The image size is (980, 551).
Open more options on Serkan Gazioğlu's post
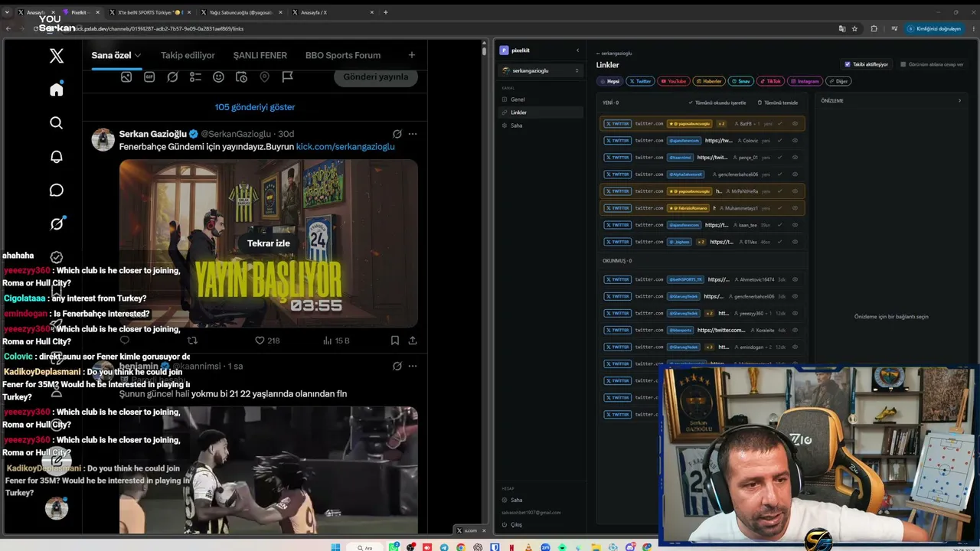pos(413,134)
